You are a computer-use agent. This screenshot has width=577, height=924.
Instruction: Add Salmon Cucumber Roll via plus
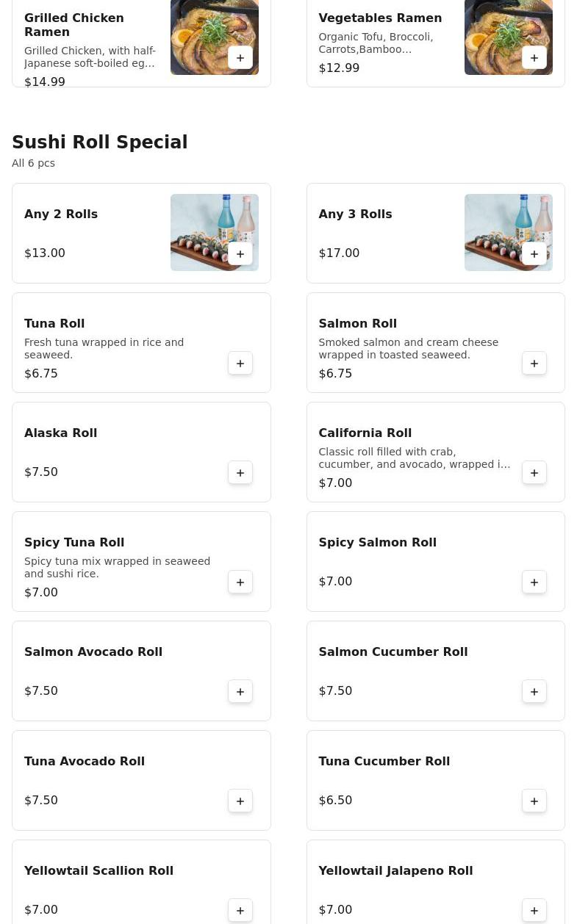pyautogui.click(x=534, y=691)
